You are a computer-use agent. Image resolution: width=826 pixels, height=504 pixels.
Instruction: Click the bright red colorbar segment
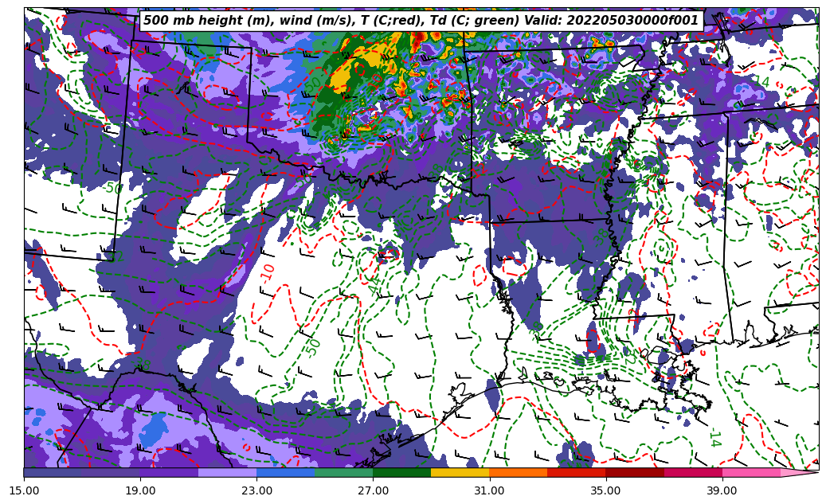[576, 473]
